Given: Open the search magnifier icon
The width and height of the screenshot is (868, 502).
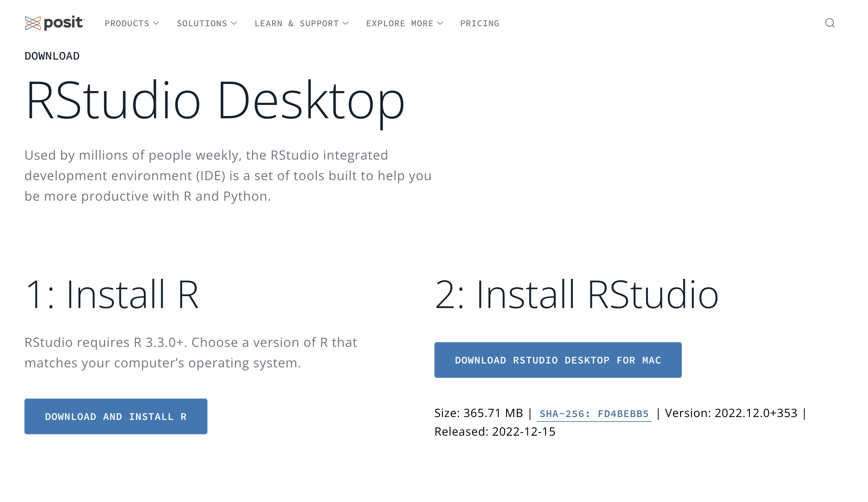Looking at the screenshot, I should click(830, 23).
